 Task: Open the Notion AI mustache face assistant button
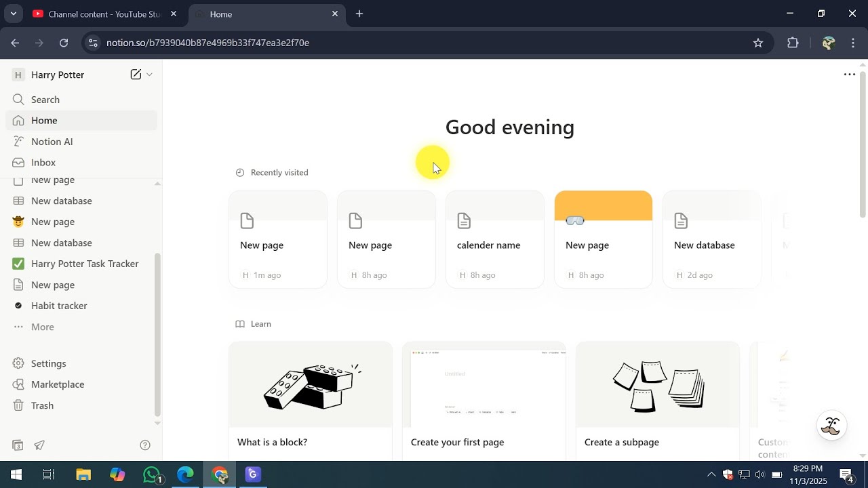(x=831, y=426)
